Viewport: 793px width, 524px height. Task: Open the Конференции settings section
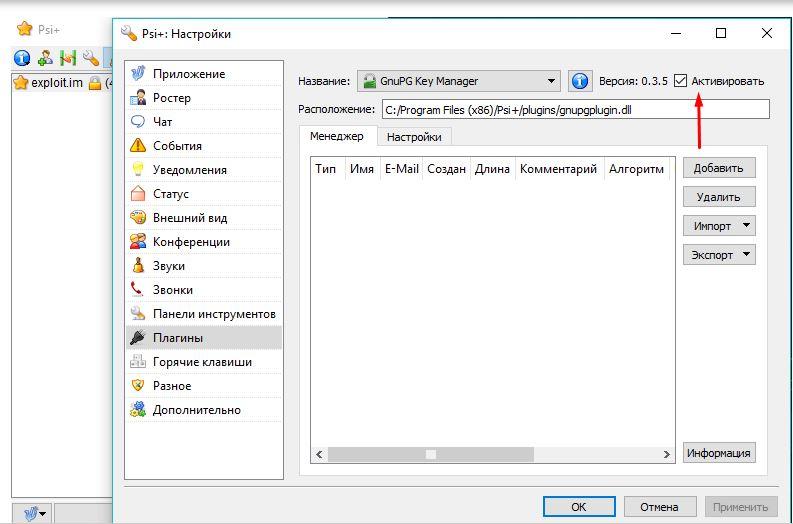click(203, 242)
